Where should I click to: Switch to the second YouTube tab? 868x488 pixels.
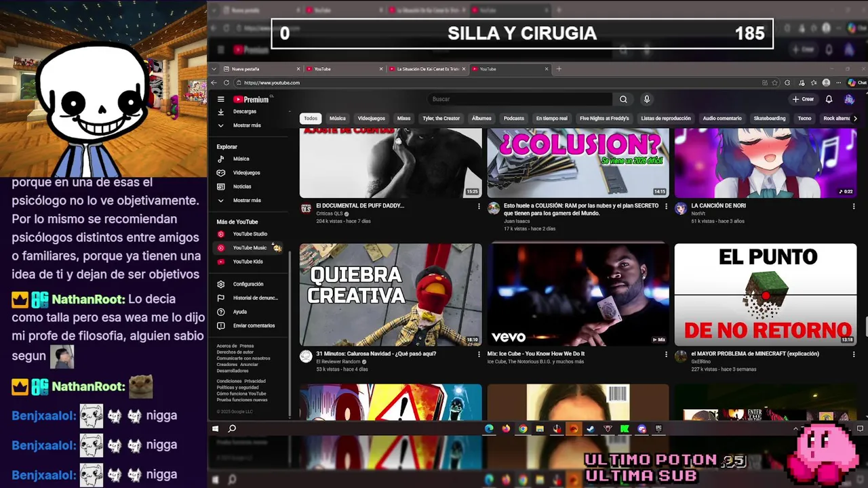click(x=511, y=68)
